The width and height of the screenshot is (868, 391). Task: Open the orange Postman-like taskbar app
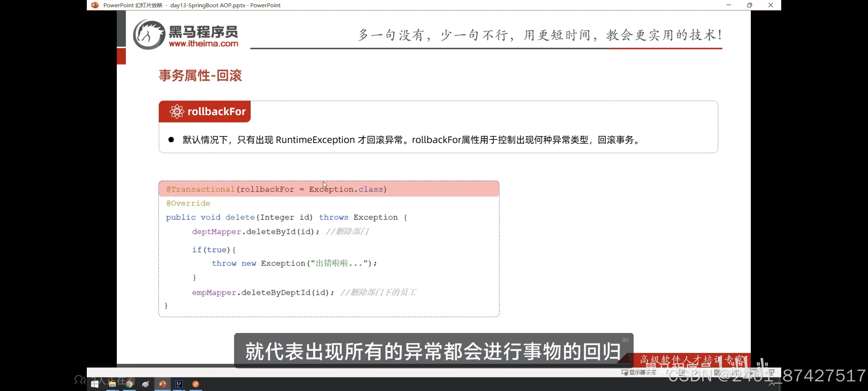195,384
